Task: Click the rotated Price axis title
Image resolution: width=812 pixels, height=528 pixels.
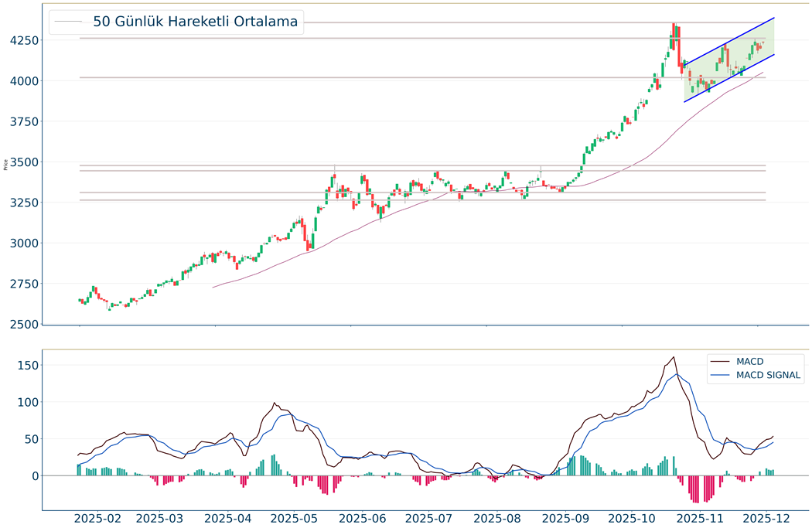Action: [6, 164]
